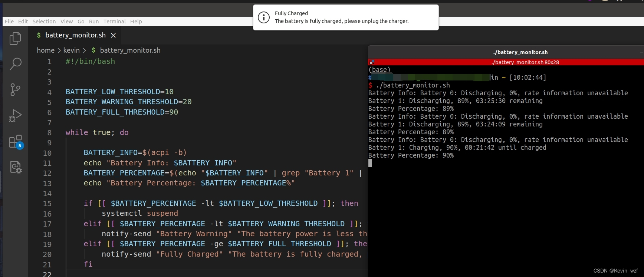This screenshot has width=644, height=277.
Task: Click terminal timestamp [10:02:44]
Action: [x=528, y=78]
